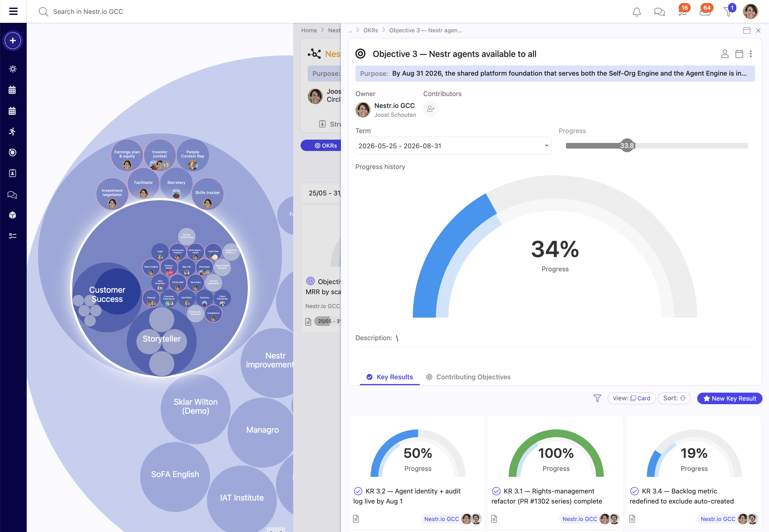Click the assign person icon on objective header
The height and width of the screenshot is (532, 769).
(x=725, y=54)
